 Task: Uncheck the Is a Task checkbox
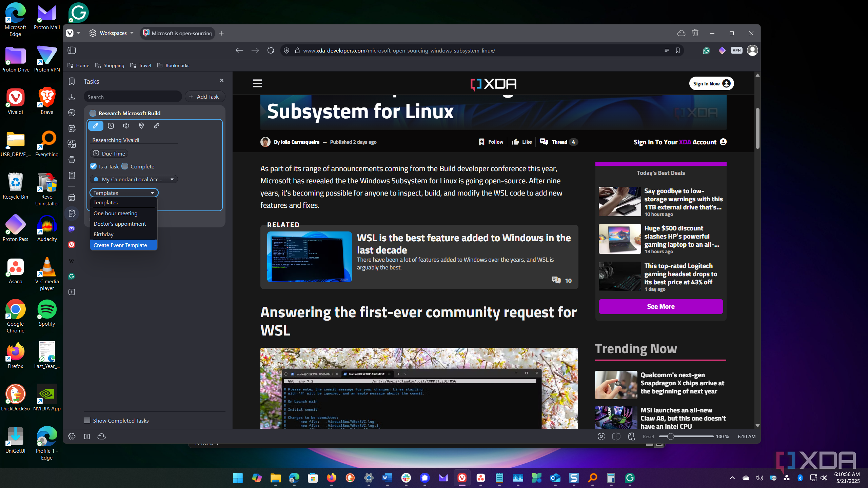93,166
